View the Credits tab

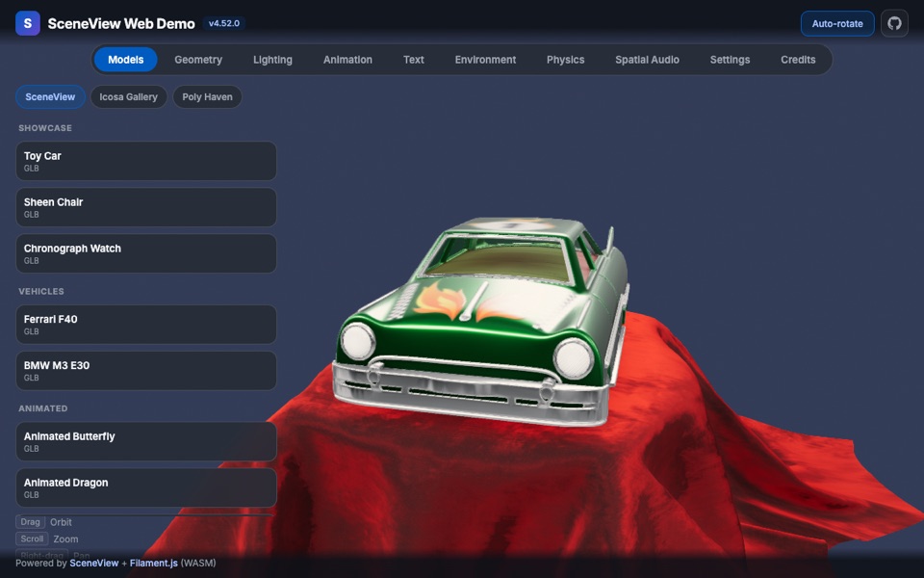[x=798, y=60]
